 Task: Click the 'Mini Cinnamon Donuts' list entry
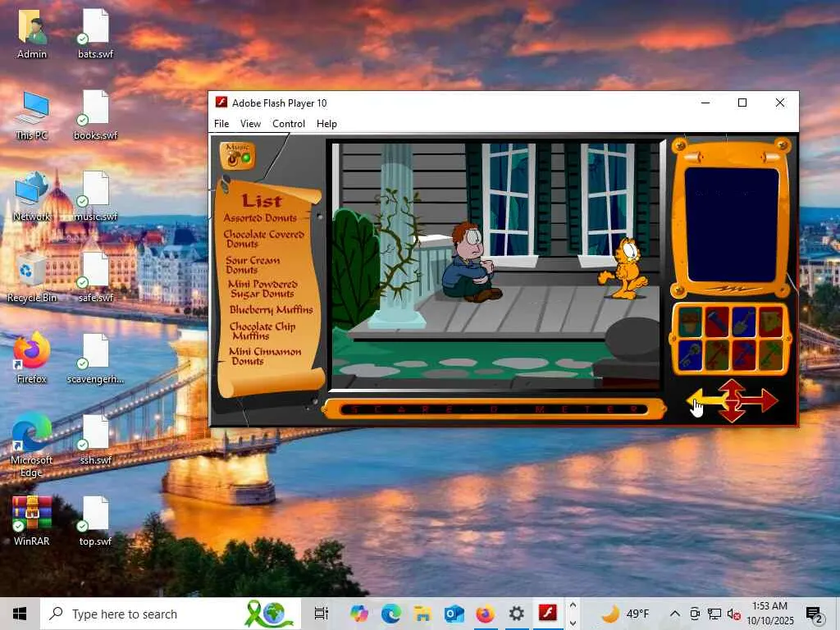265,356
